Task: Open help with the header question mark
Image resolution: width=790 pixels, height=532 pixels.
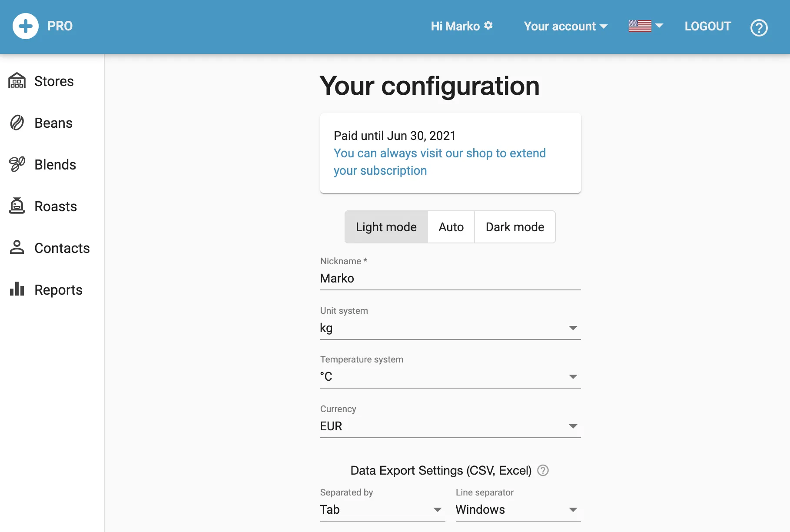Action: point(759,28)
